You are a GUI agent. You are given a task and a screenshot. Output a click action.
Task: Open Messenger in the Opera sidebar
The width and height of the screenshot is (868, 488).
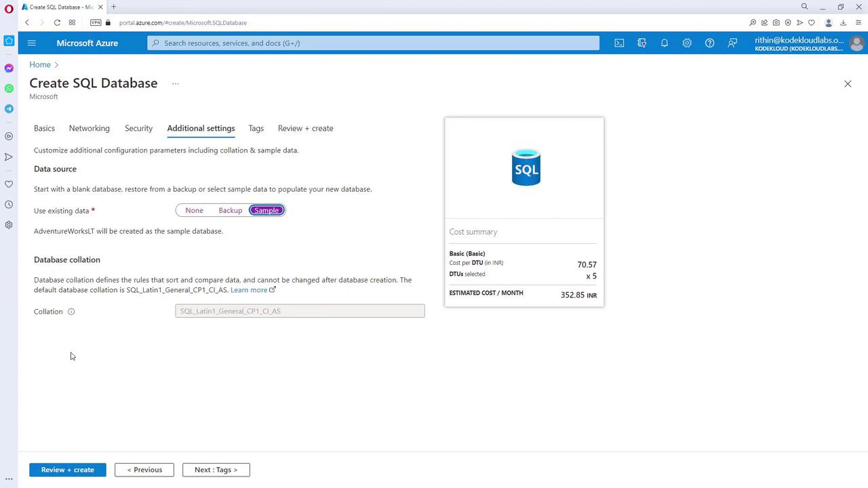click(9, 68)
